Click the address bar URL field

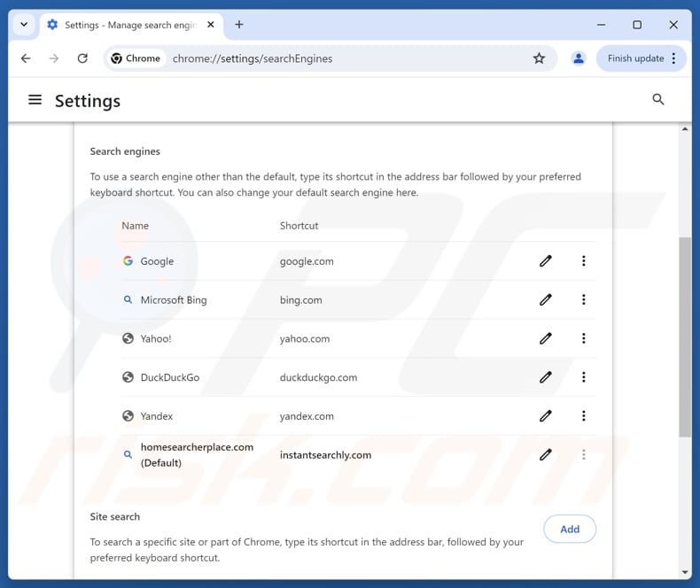tap(346, 58)
